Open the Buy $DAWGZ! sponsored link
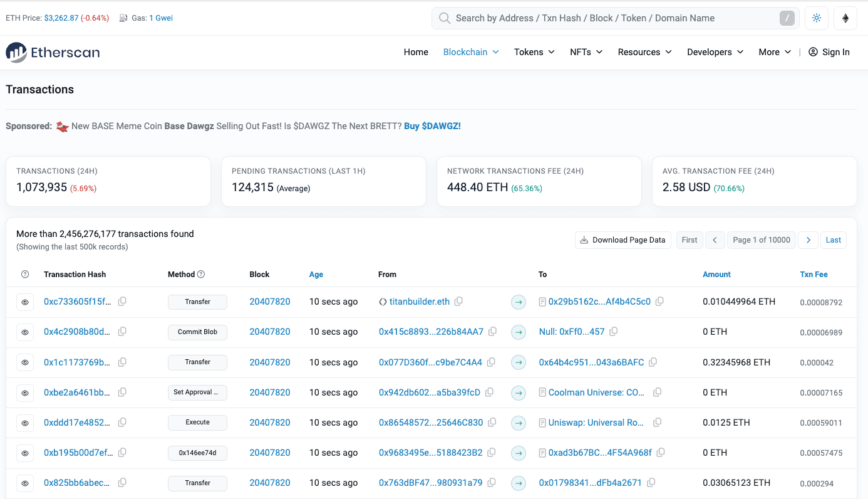This screenshot has height=499, width=868. [432, 126]
